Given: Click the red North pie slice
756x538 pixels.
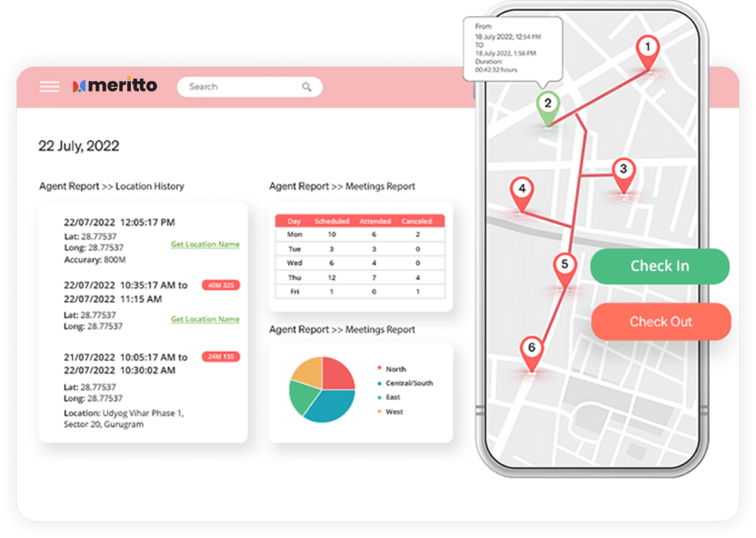Looking at the screenshot, I should [337, 374].
